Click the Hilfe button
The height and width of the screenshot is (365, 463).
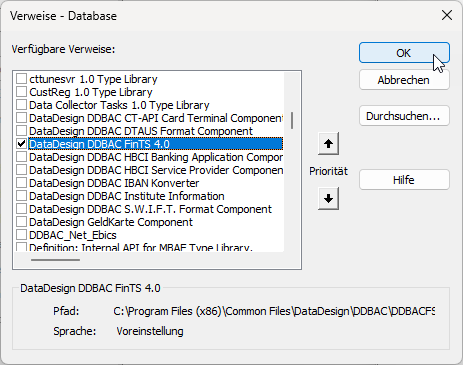(x=404, y=180)
